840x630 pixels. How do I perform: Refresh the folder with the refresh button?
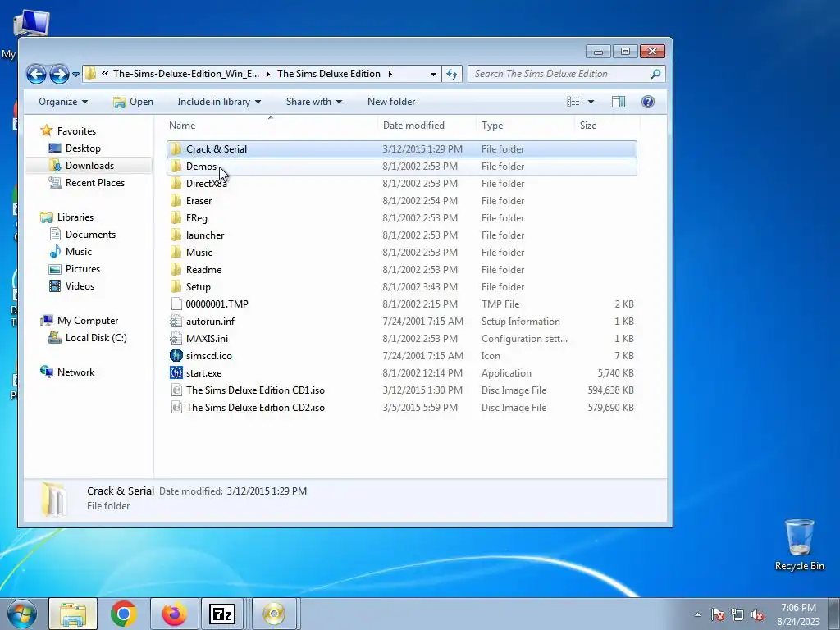(452, 74)
